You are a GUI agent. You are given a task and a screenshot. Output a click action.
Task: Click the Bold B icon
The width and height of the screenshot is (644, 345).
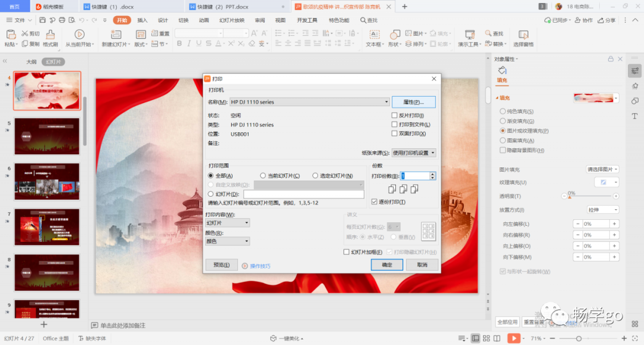(179, 43)
